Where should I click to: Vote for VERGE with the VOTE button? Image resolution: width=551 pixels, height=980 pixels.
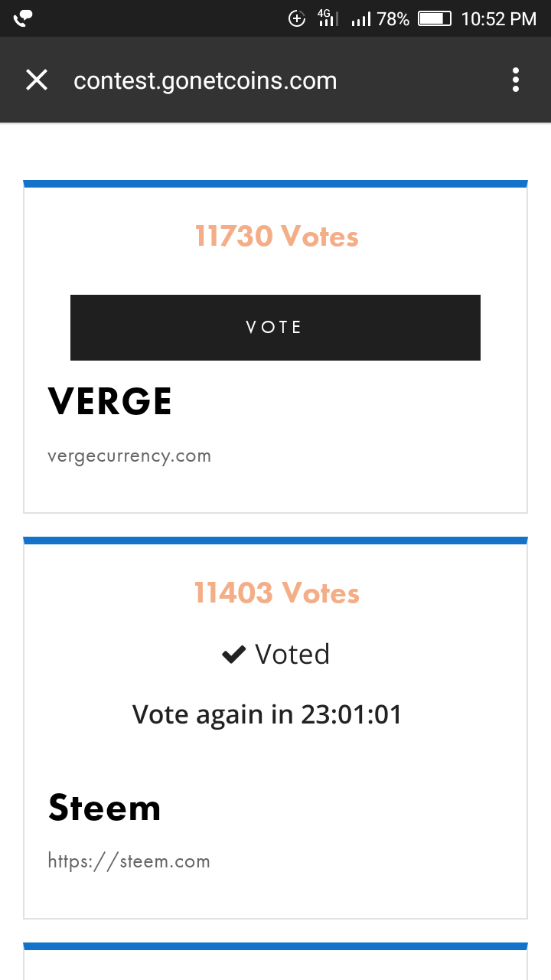[x=275, y=328]
